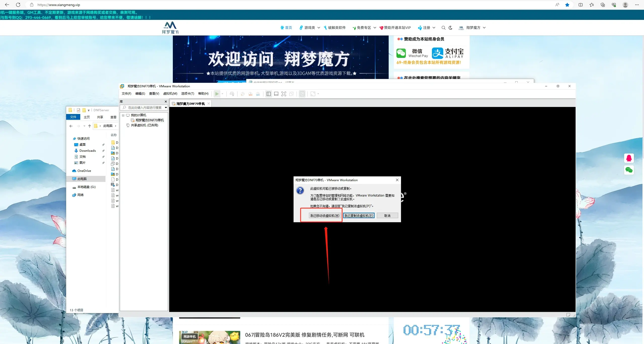Click the stretch guest display icon
Image resolution: width=644 pixels, height=344 pixels.
click(x=313, y=94)
